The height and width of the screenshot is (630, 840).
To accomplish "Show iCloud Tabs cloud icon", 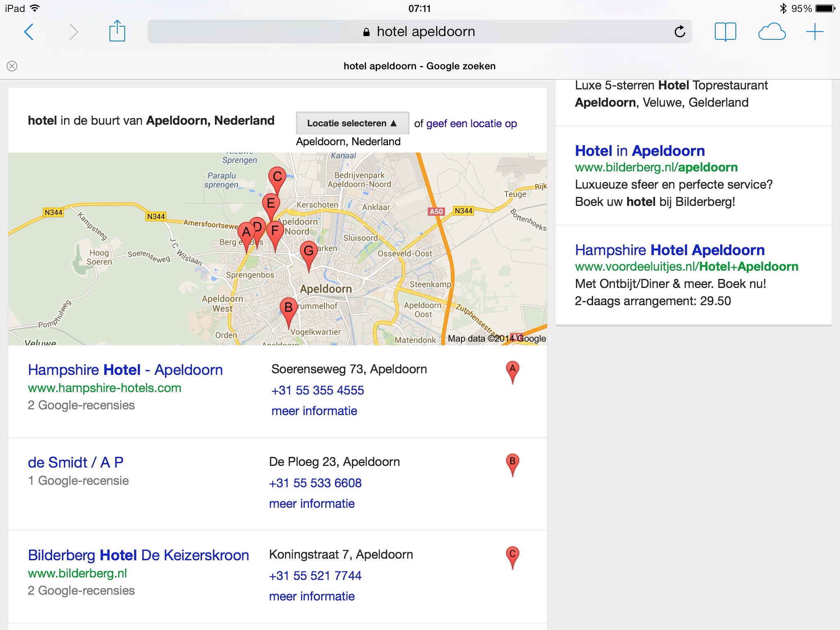I will pyautogui.click(x=772, y=32).
